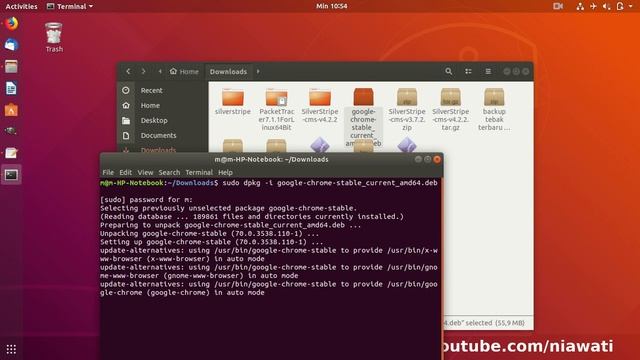
Task: Open the terminal Edit menu
Action: [125, 172]
